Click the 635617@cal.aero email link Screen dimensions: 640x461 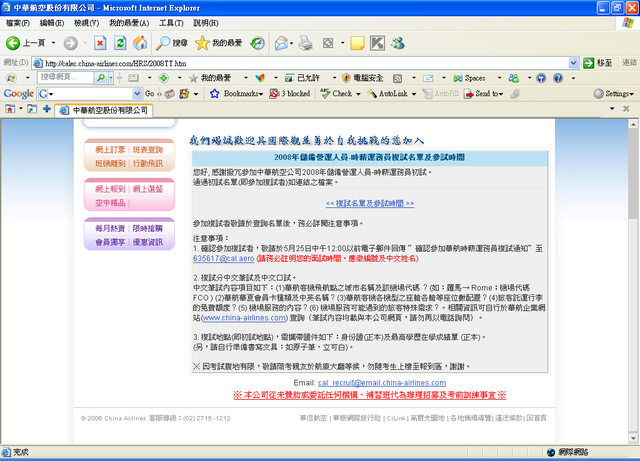click(224, 258)
